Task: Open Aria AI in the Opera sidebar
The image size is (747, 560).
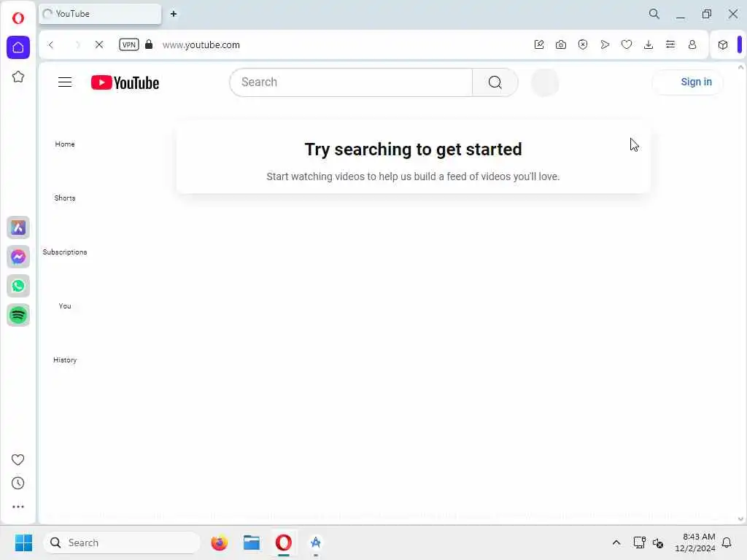Action: (x=18, y=227)
